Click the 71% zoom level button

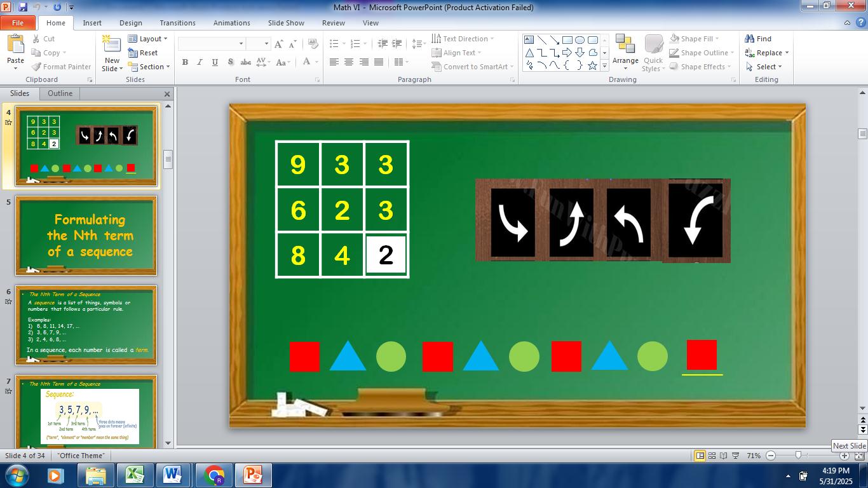coord(754,456)
